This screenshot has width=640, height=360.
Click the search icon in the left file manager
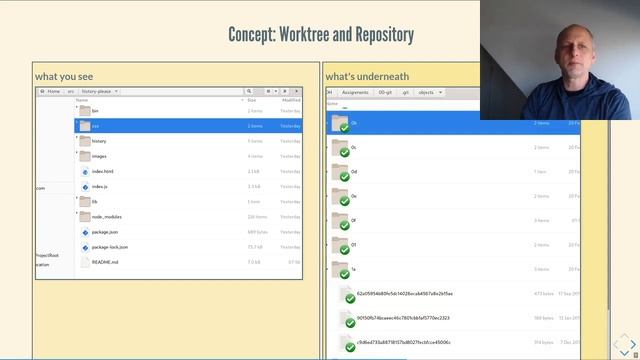[x=249, y=91]
